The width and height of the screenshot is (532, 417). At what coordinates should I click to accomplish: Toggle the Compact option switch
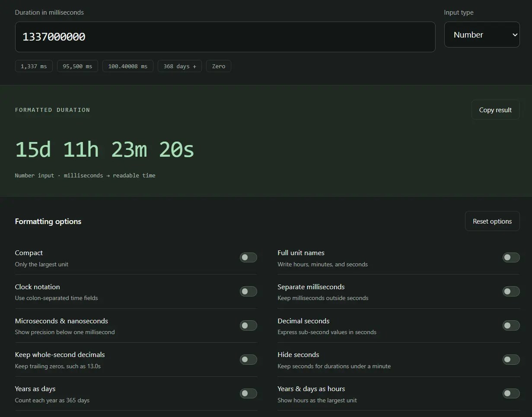coord(248,258)
